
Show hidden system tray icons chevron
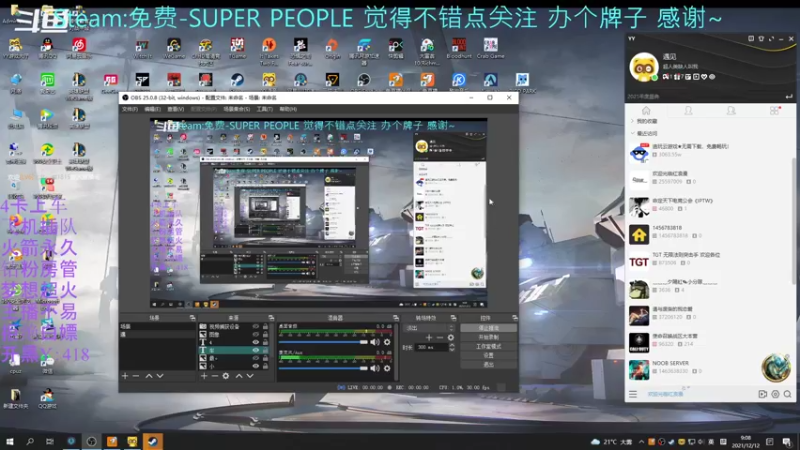coord(641,442)
